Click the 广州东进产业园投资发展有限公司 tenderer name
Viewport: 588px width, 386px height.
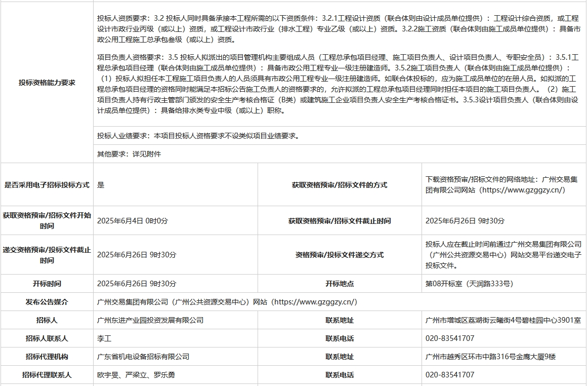pos(150,320)
